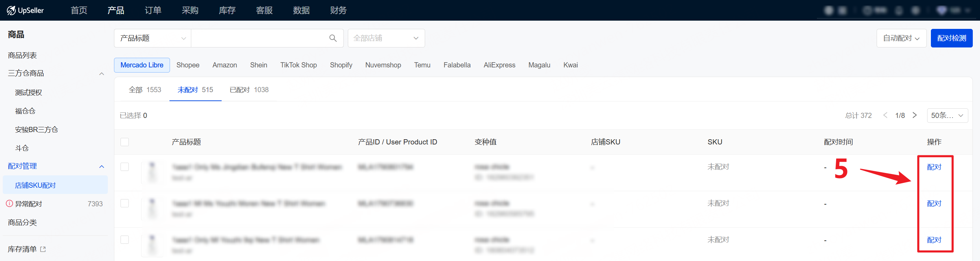Image resolution: width=980 pixels, height=261 pixels.
Task: Click 配对 link in first row
Action: pyautogui.click(x=934, y=167)
